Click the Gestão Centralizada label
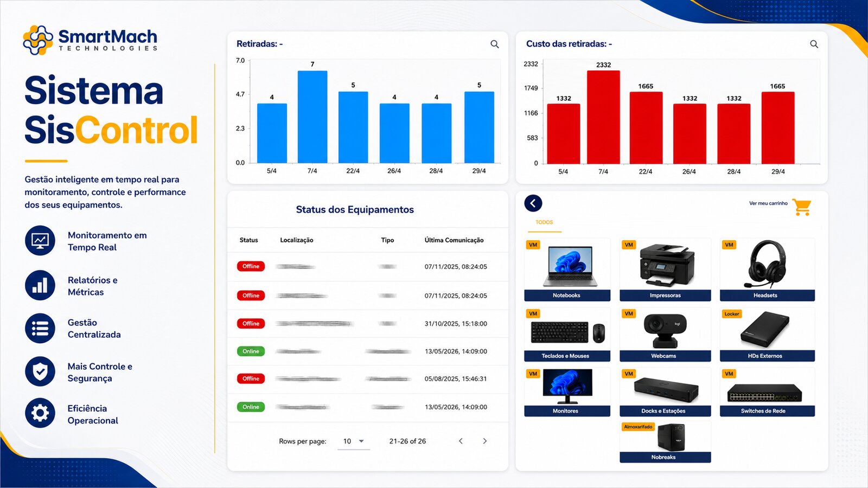 [x=94, y=329]
